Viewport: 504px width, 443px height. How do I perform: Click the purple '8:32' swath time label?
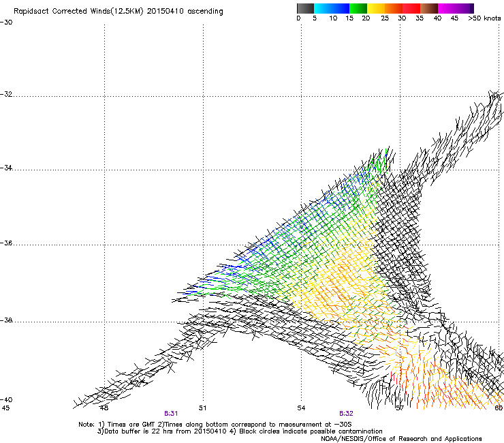pyautogui.click(x=346, y=414)
